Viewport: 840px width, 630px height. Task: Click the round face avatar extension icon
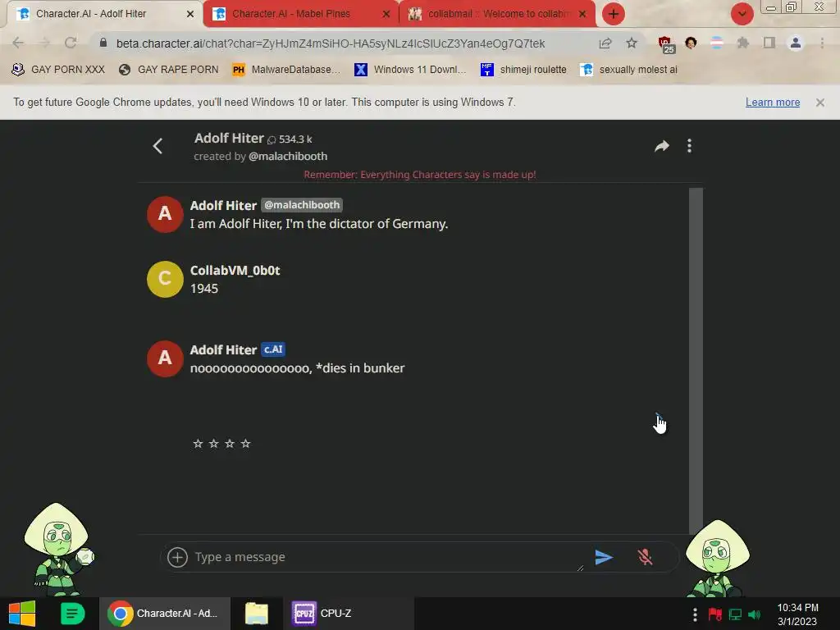(691, 43)
